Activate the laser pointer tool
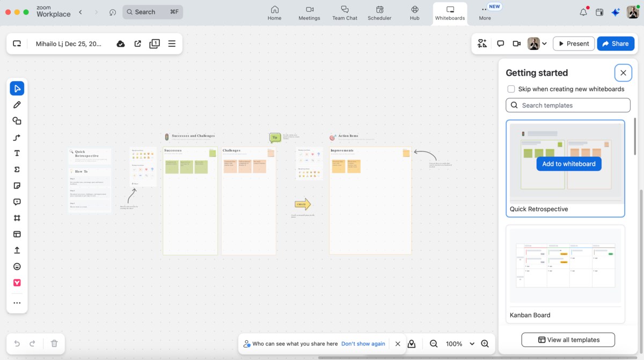 click(x=412, y=343)
